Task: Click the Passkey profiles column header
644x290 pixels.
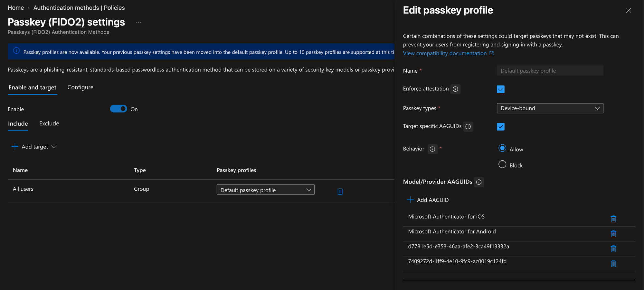Action: coord(236,170)
